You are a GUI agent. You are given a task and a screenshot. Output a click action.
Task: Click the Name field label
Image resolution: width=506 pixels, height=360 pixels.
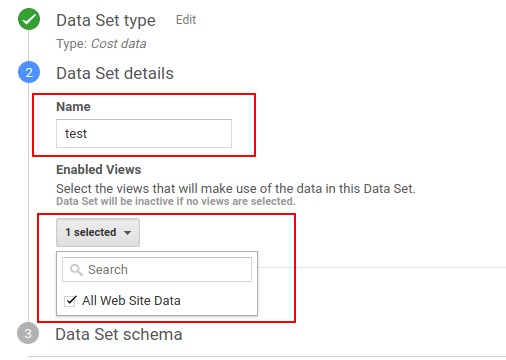pos(73,107)
